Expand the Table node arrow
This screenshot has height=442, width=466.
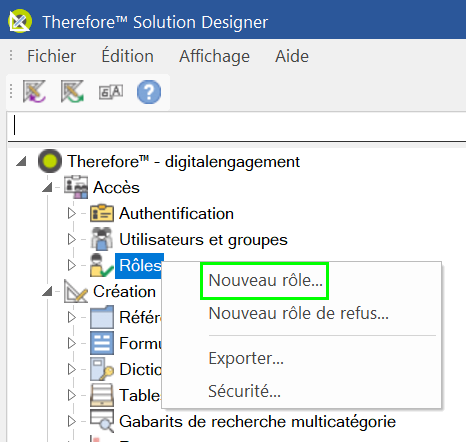click(72, 395)
